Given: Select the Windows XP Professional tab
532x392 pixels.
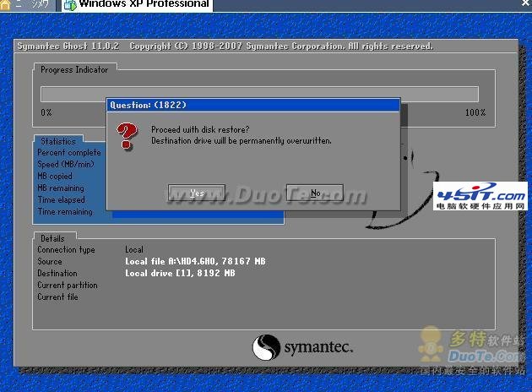Looking at the screenshot, I should pyautogui.click(x=138, y=5).
